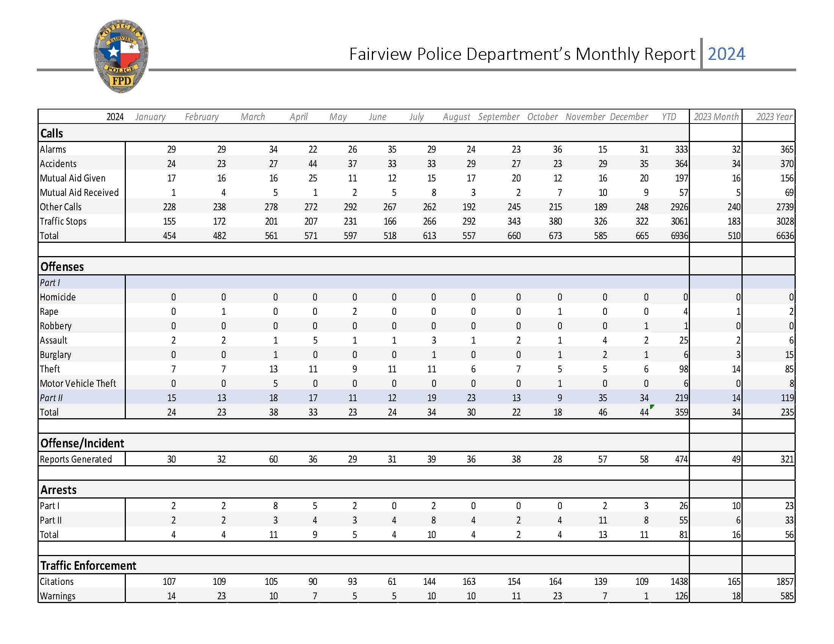The height and width of the screenshot is (644, 834).
Task: Click March Motor Vehicle Theft value 5
Action: [275, 383]
